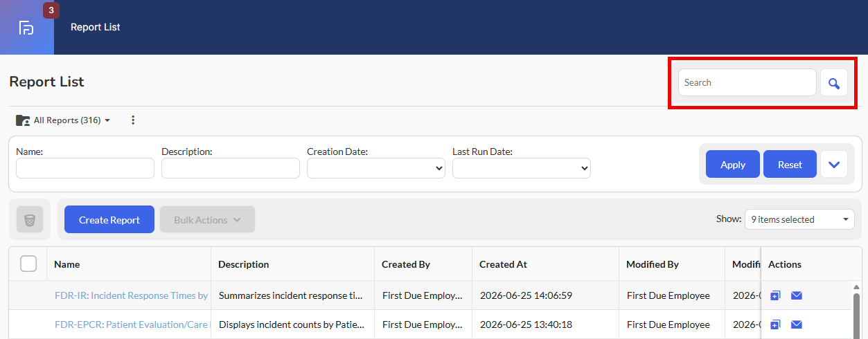Open the First Due logo menu

tap(26, 28)
